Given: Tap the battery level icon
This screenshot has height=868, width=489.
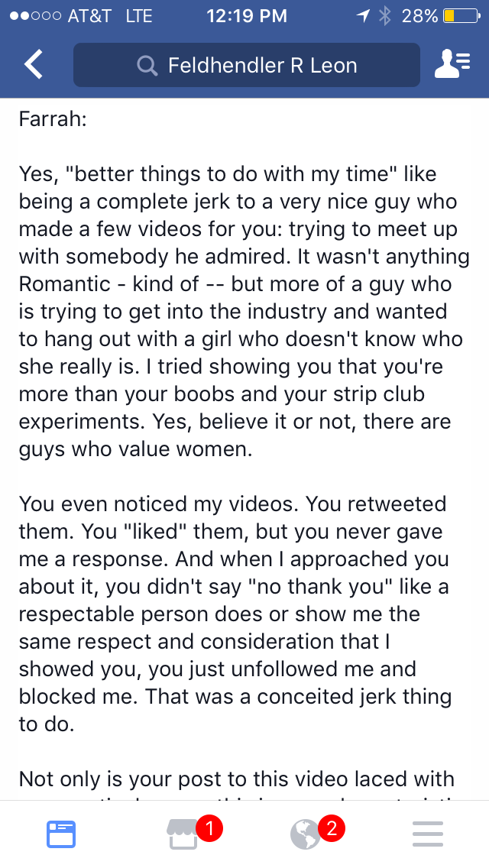Looking at the screenshot, I should click(x=461, y=16).
